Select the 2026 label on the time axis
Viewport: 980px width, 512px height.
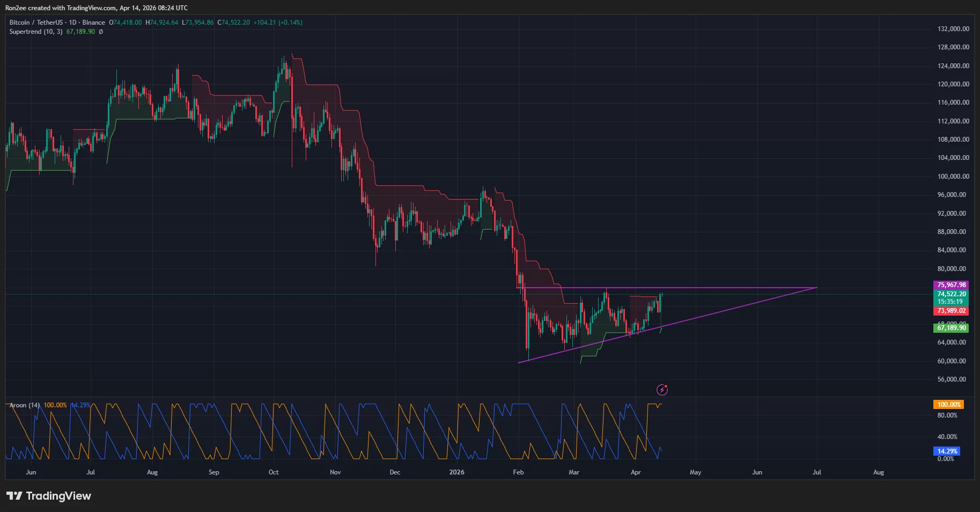click(x=457, y=472)
